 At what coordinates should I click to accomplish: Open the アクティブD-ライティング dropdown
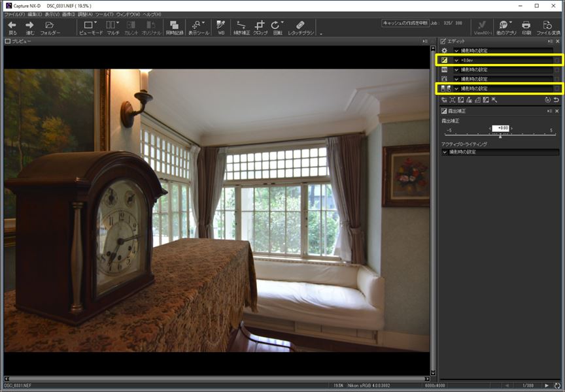(500, 152)
